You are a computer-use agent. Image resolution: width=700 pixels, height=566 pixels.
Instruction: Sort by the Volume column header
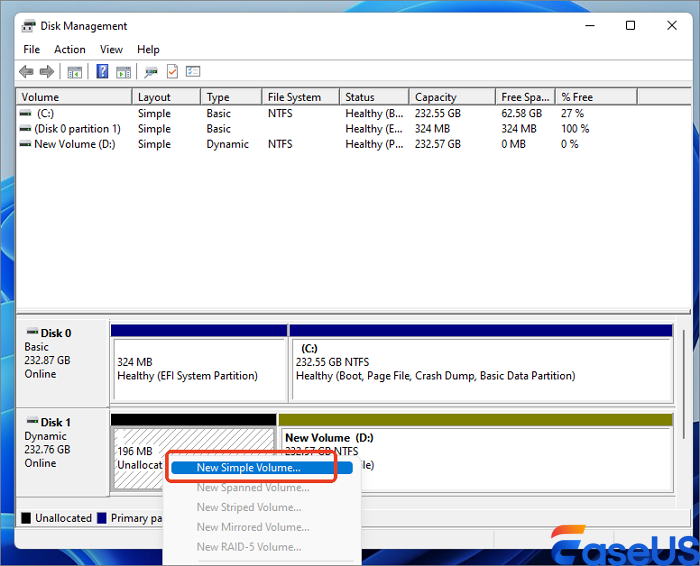tap(74, 97)
